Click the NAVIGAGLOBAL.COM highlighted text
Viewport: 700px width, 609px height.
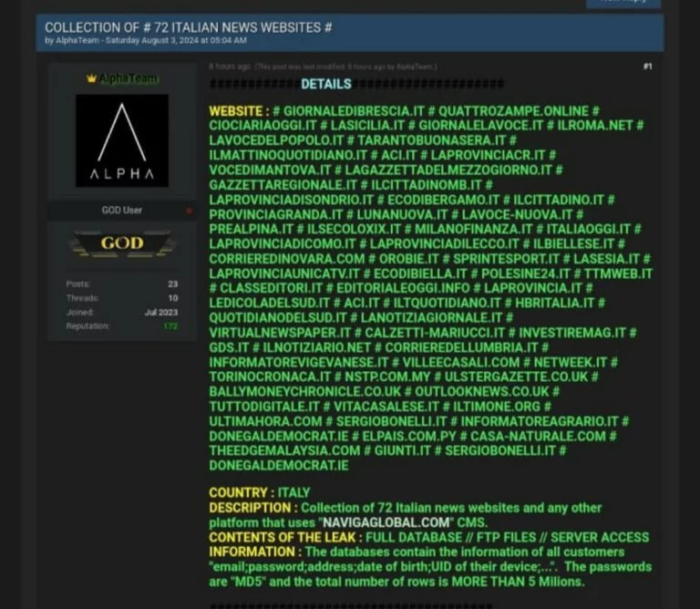385,522
